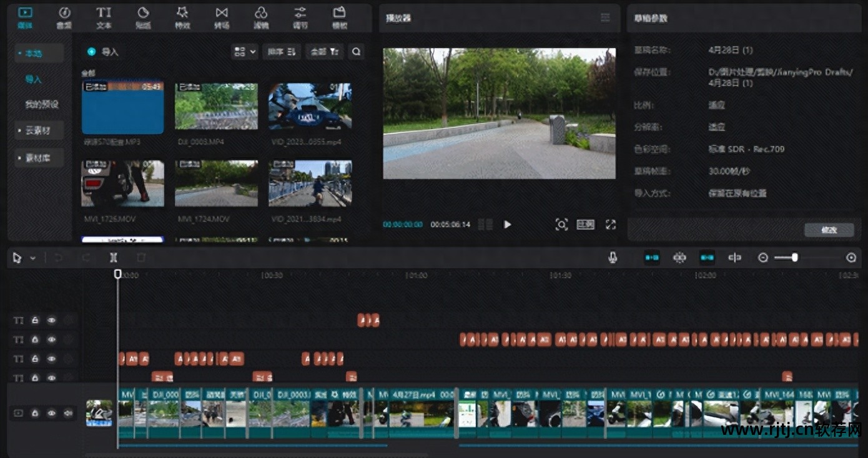This screenshot has height=458, width=868.
Task: Lock the topmost text track
Action: [36, 320]
